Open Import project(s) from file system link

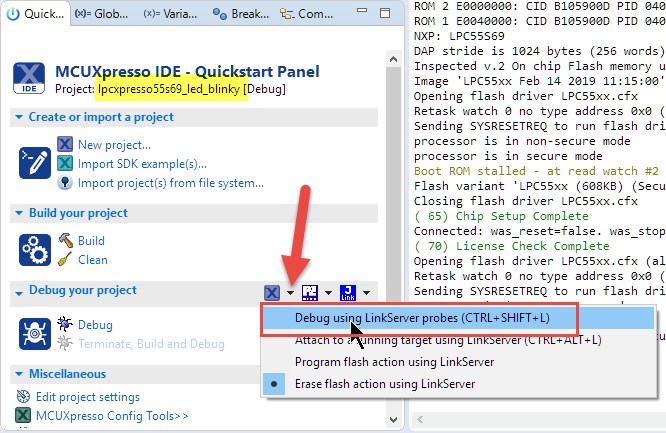[x=171, y=183]
